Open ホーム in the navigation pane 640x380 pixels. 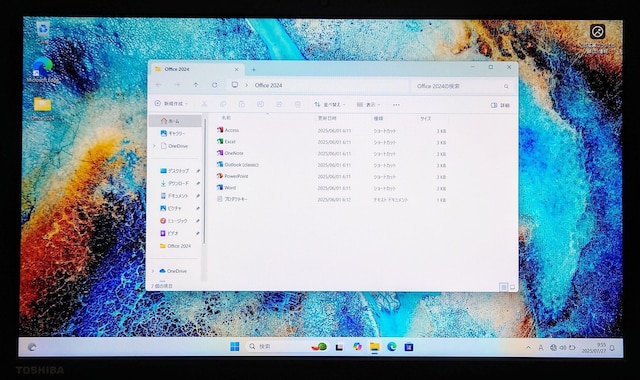click(176, 121)
